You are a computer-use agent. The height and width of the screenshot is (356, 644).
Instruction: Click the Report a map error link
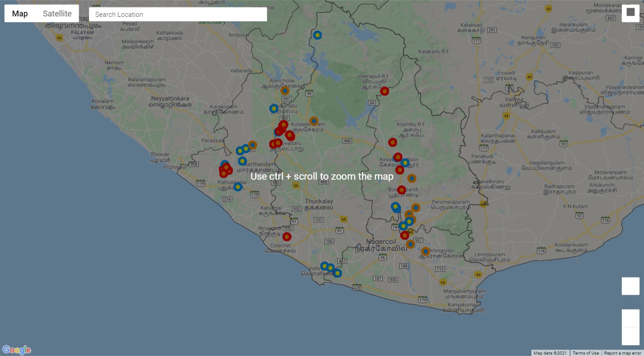click(622, 353)
